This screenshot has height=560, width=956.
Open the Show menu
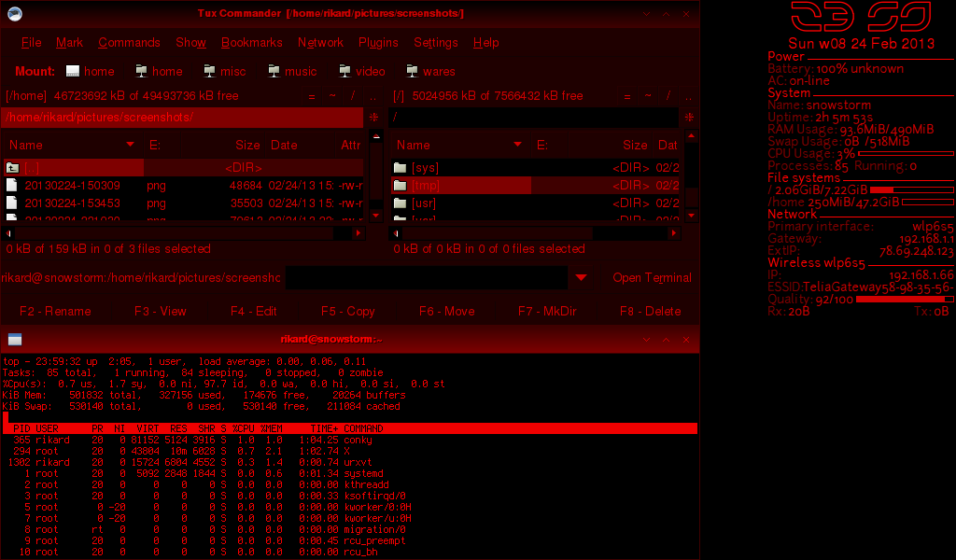[190, 43]
